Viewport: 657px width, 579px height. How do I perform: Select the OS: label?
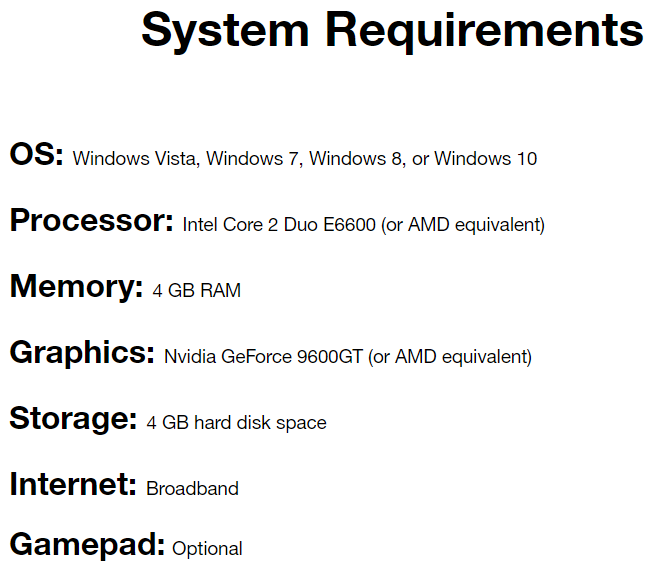[x=36, y=154]
